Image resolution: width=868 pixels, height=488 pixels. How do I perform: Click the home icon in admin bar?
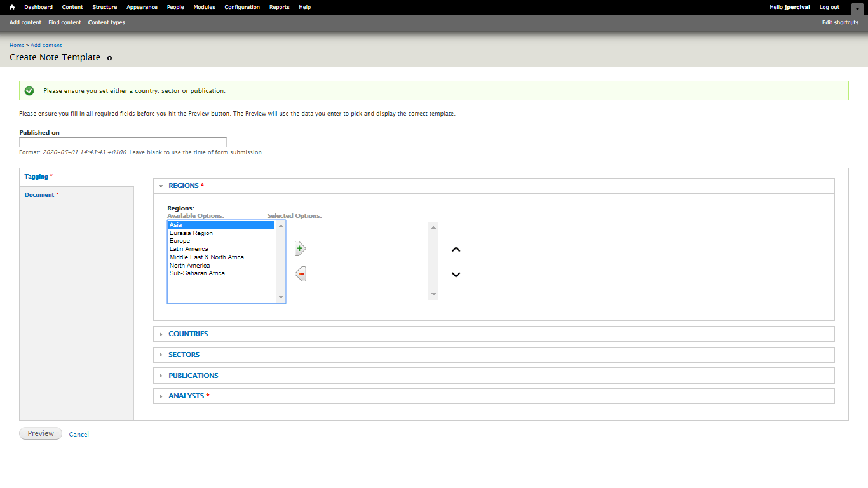(x=11, y=7)
